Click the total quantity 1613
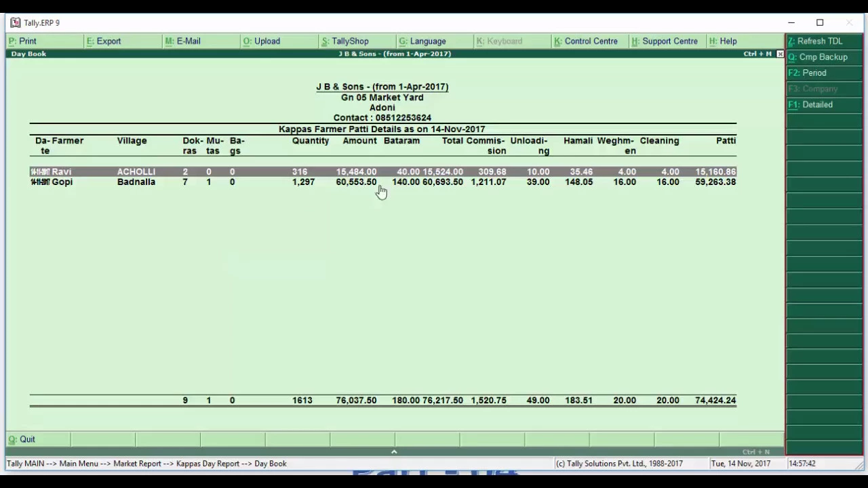 302,401
